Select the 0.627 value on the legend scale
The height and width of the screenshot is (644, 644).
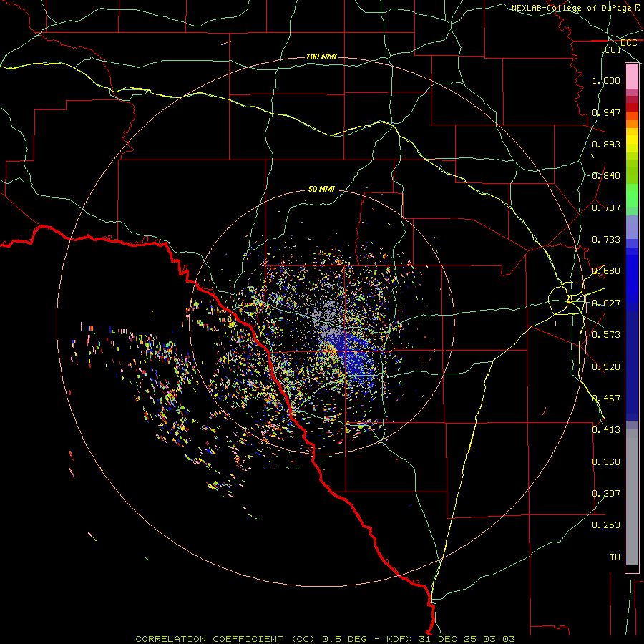(x=606, y=303)
